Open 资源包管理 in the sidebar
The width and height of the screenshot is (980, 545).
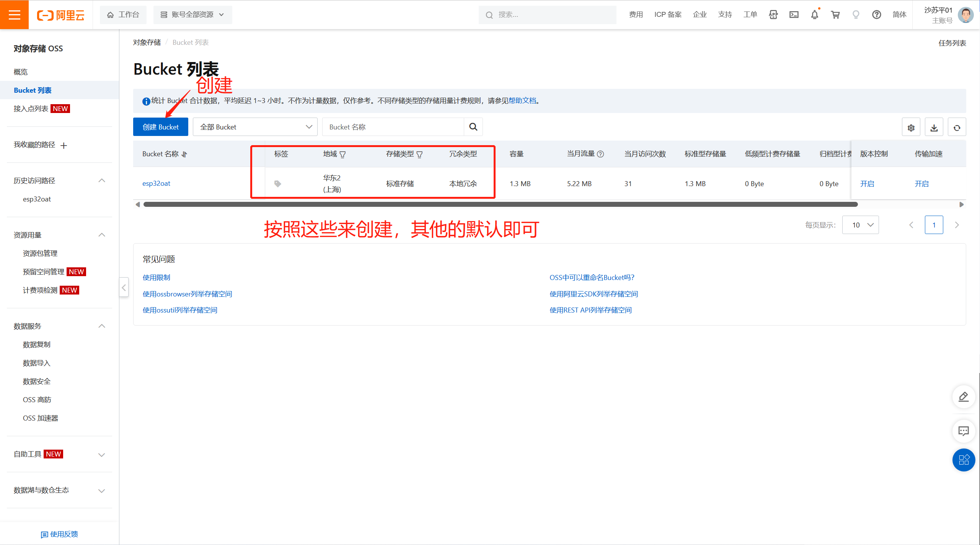pos(40,253)
